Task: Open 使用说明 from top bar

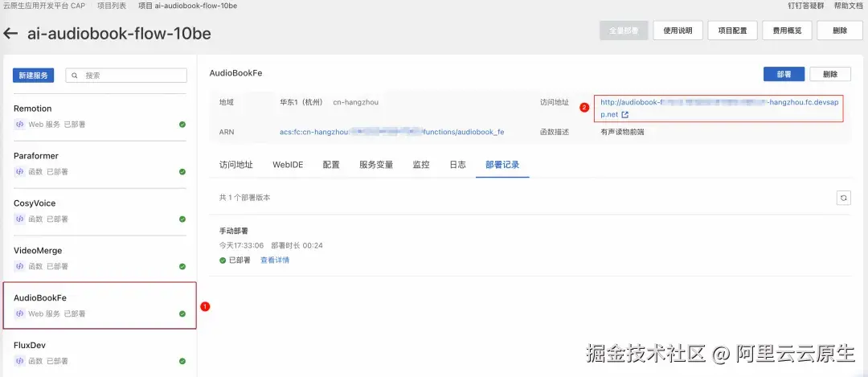Action: [x=678, y=31]
